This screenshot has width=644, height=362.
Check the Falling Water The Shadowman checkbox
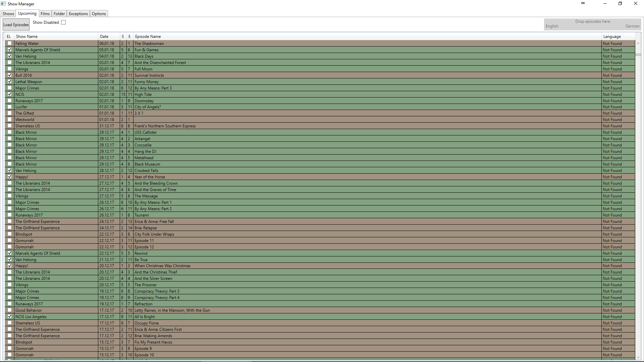pyautogui.click(x=9, y=43)
